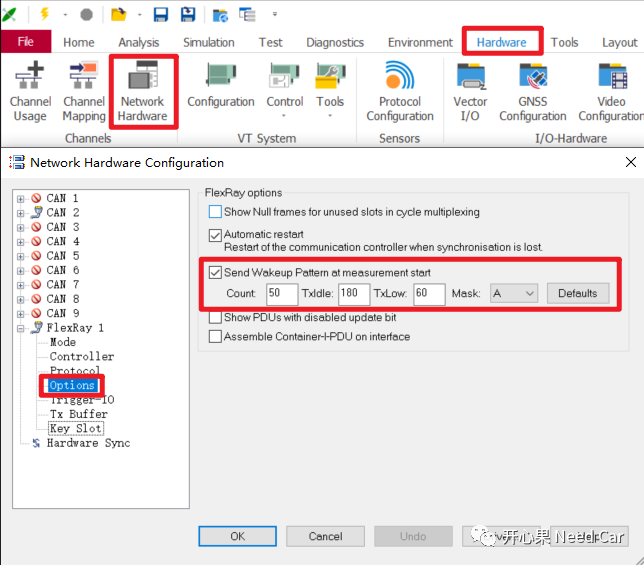
Task: Open the Mask dropdown showing A
Action: 514,294
